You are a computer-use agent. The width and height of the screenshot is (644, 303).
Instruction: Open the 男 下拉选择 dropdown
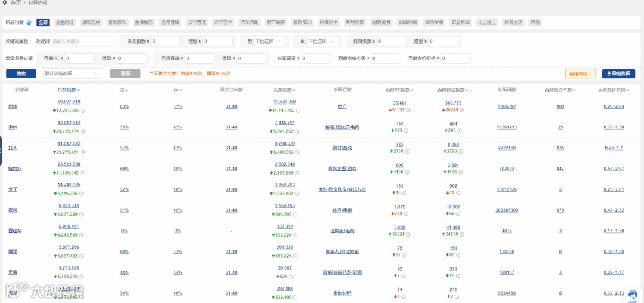coord(269,41)
